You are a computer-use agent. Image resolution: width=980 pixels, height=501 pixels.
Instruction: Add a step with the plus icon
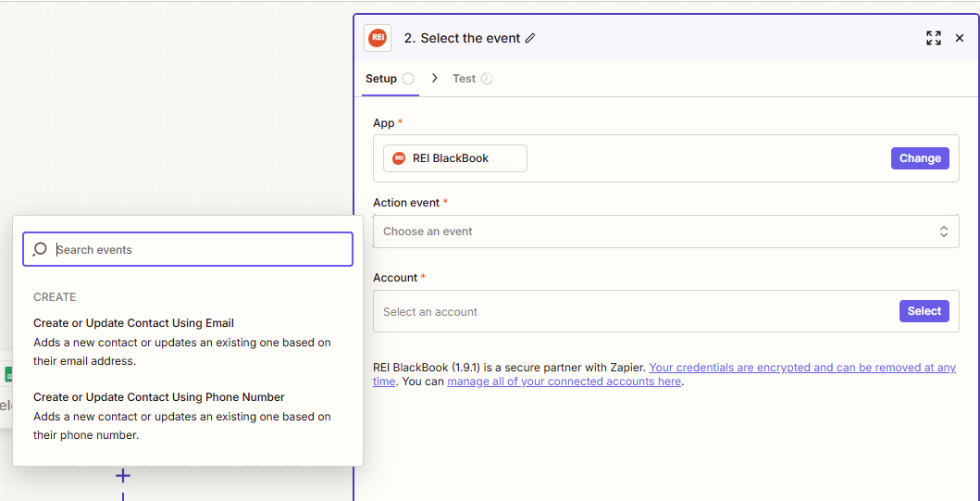[123, 476]
